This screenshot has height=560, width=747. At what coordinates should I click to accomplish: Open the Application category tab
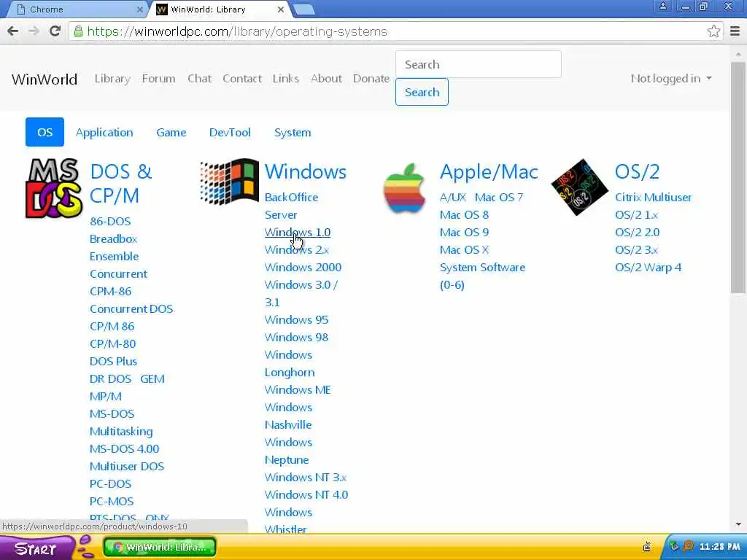[x=104, y=133]
